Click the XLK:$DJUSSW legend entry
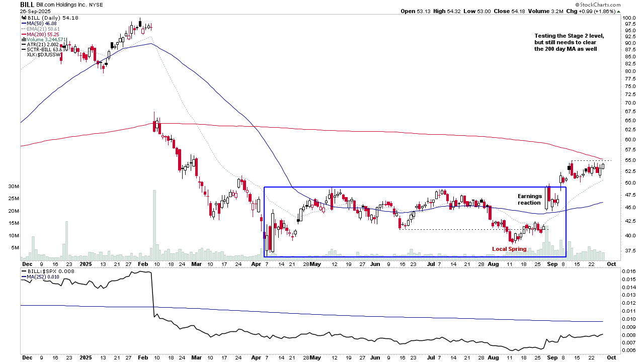 click(x=44, y=55)
